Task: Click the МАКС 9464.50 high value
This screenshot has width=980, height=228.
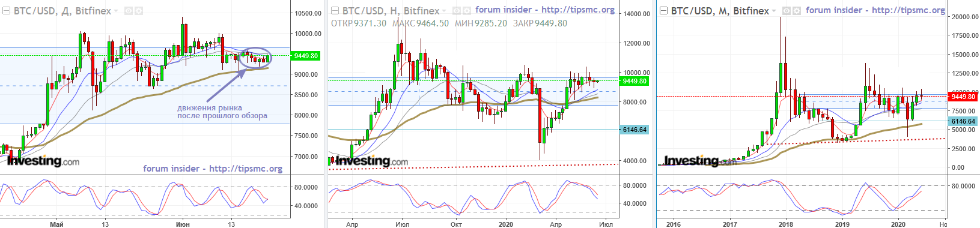Action: [421, 23]
